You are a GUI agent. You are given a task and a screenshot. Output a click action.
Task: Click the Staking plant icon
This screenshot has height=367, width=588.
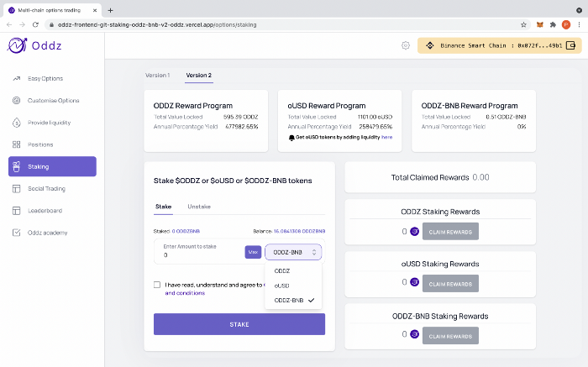pyautogui.click(x=17, y=166)
